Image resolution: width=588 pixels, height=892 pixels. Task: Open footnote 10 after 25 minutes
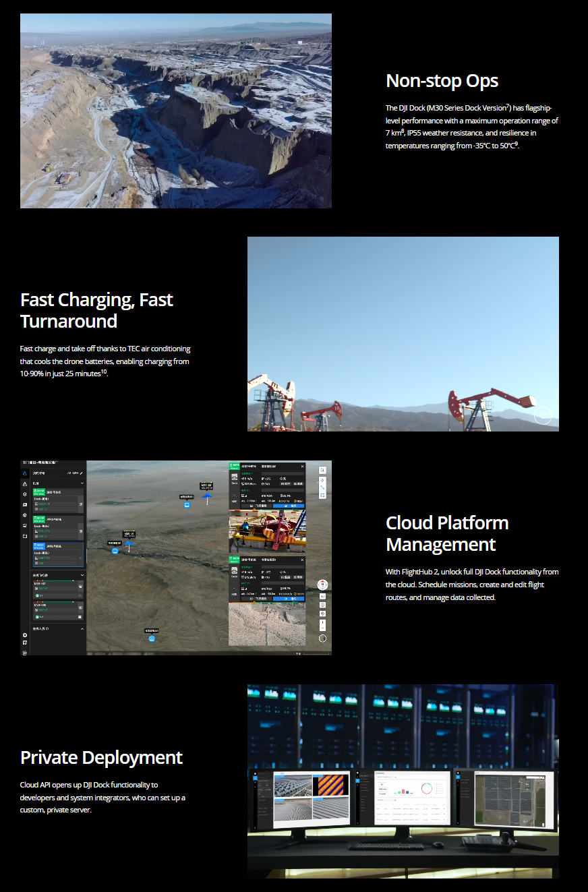pyautogui.click(x=104, y=371)
